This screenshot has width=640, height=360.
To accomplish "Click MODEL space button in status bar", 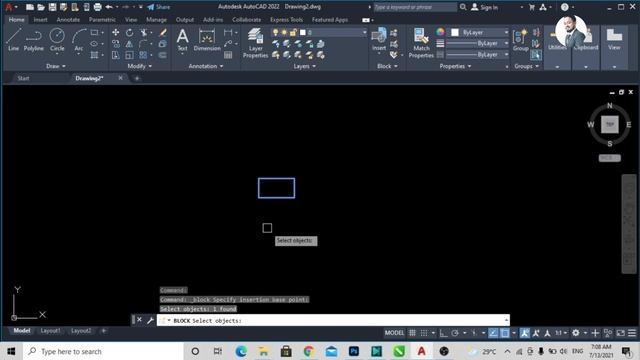I will coord(394,333).
